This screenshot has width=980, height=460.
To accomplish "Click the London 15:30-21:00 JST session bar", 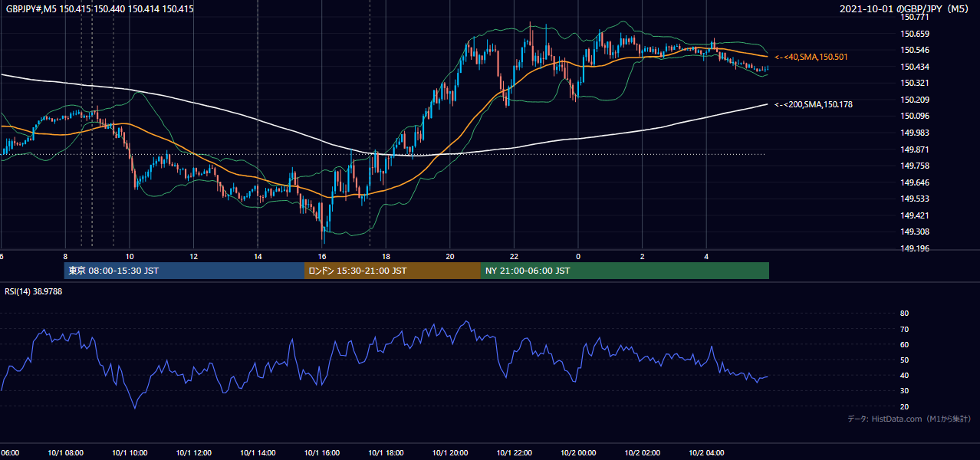I will 393,271.
